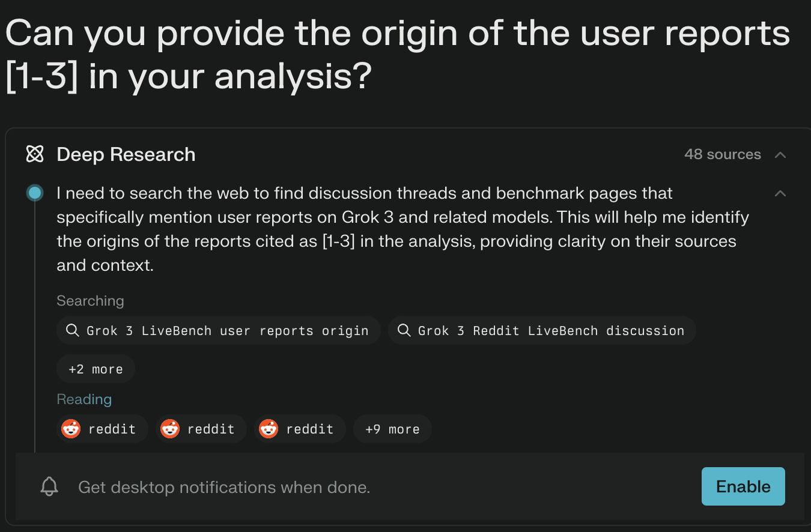The width and height of the screenshot is (811, 532).
Task: Click the notification bell icon
Action: (49, 487)
